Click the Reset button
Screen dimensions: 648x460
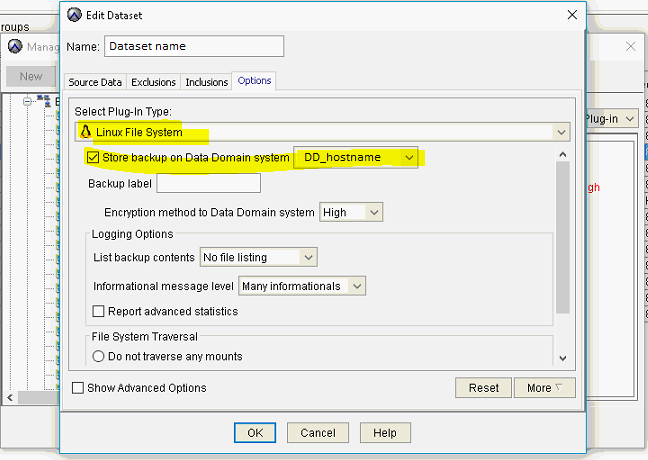[483, 388]
